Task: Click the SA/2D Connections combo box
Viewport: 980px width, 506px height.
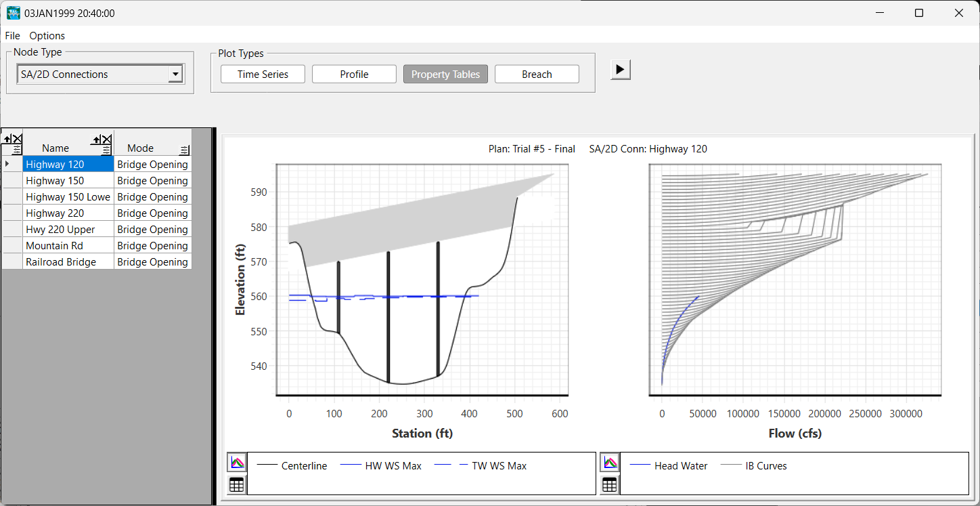Action: (x=92, y=75)
